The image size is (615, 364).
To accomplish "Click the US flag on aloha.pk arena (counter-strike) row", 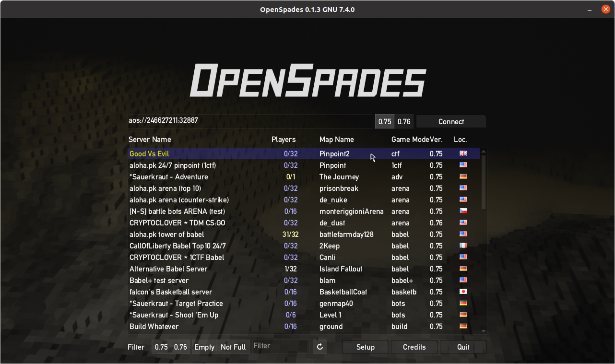I will tap(463, 200).
